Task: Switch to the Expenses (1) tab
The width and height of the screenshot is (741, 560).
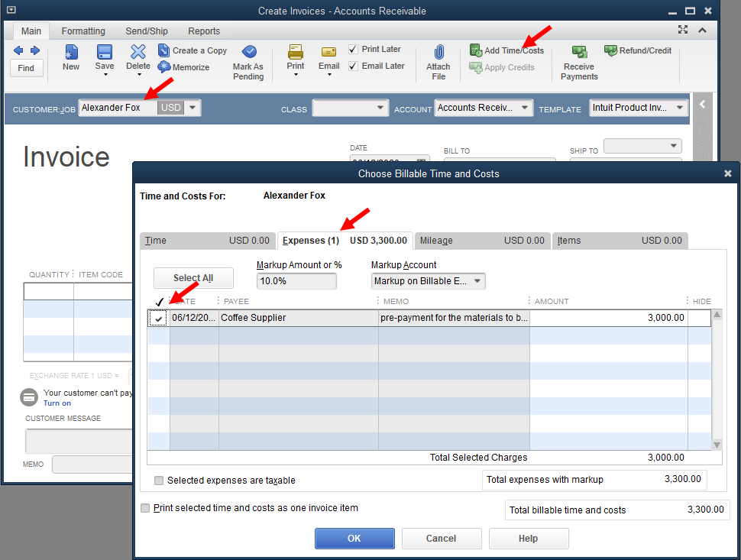Action: point(345,241)
